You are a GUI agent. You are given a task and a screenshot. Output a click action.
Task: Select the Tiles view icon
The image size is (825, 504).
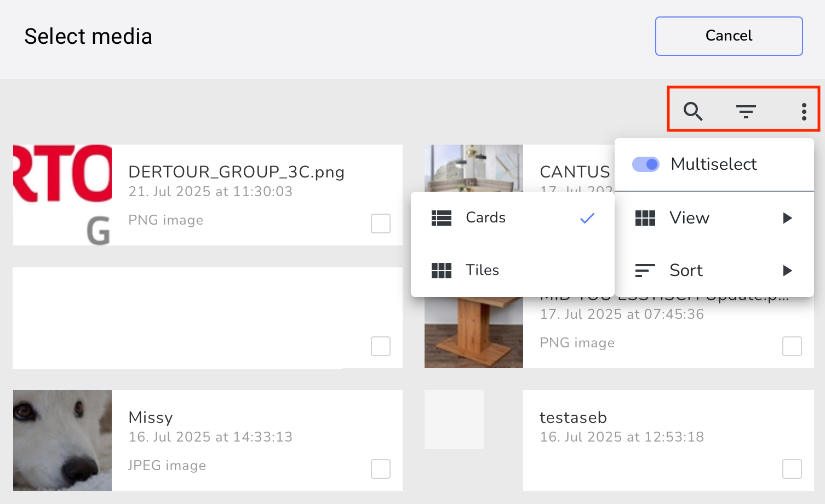[442, 270]
